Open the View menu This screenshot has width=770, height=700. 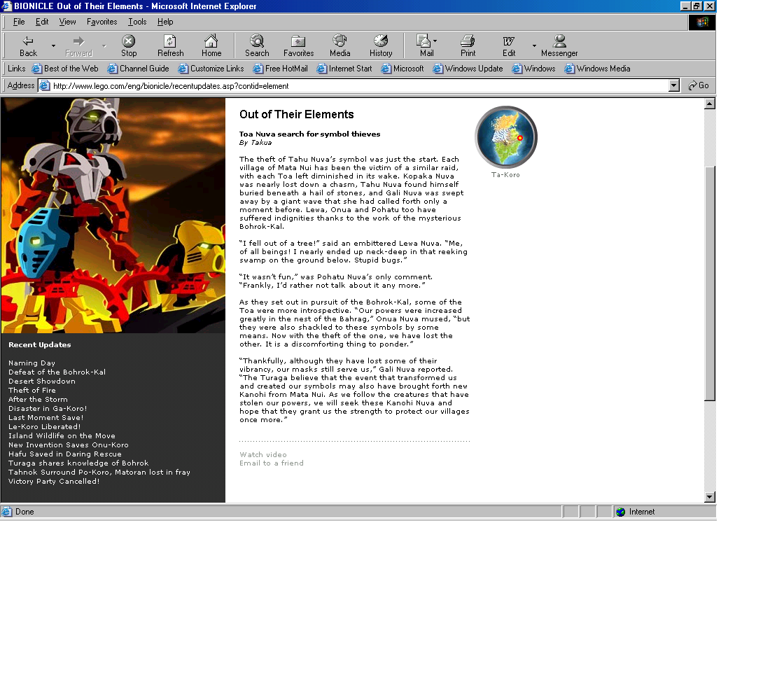click(x=67, y=22)
